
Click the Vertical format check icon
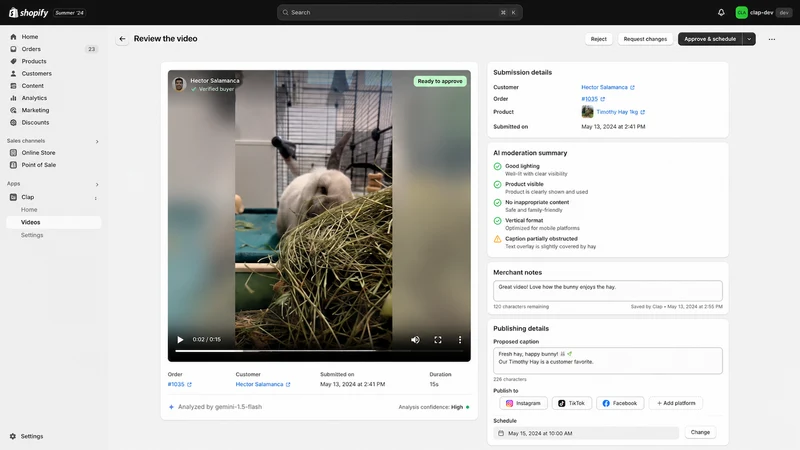(497, 221)
